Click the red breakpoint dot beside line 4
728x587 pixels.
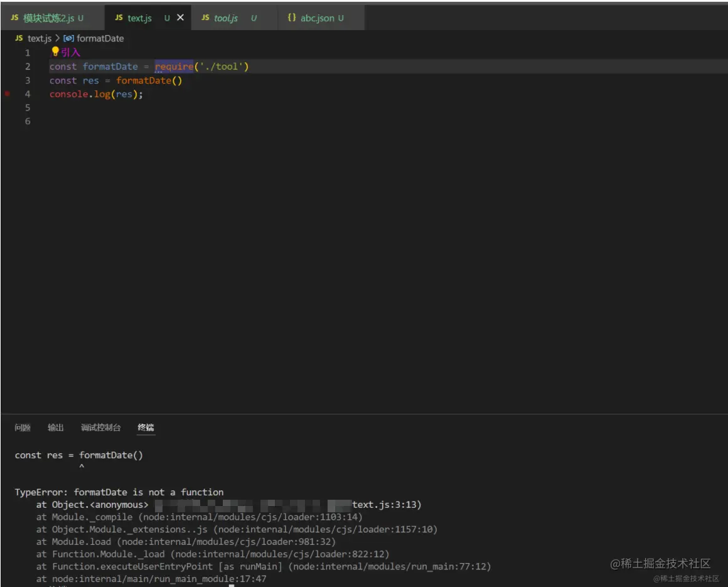click(x=8, y=94)
